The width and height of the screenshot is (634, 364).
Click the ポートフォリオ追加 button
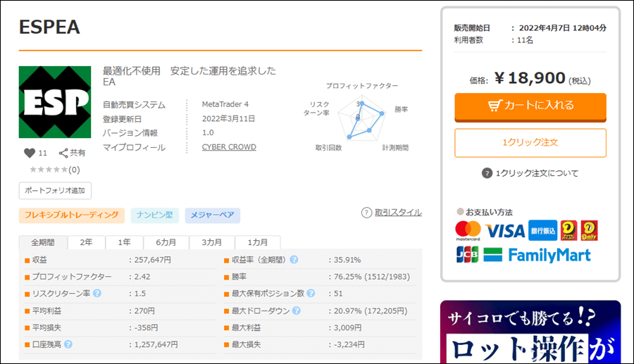pyautogui.click(x=55, y=191)
